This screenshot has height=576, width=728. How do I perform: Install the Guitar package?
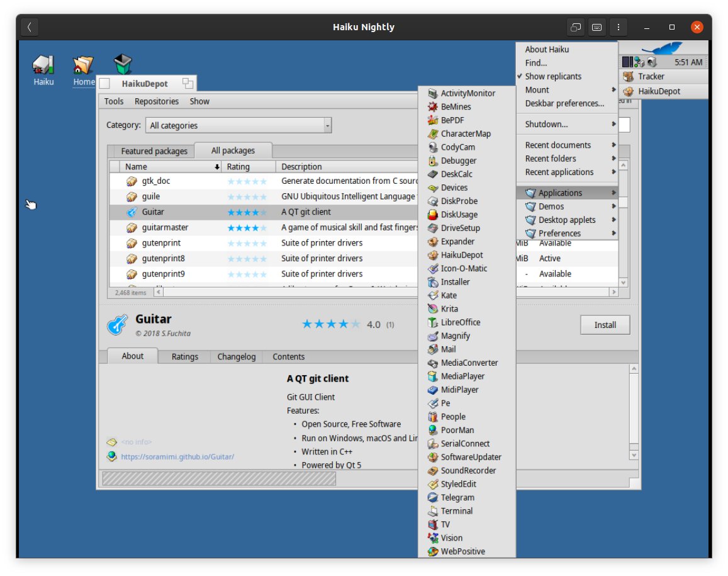click(605, 325)
